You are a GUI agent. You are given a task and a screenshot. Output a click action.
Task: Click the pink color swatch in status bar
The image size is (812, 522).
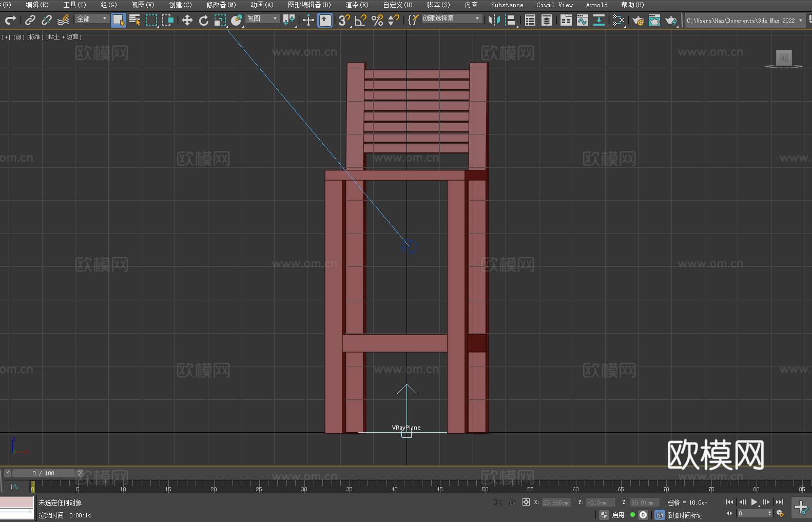[17, 501]
